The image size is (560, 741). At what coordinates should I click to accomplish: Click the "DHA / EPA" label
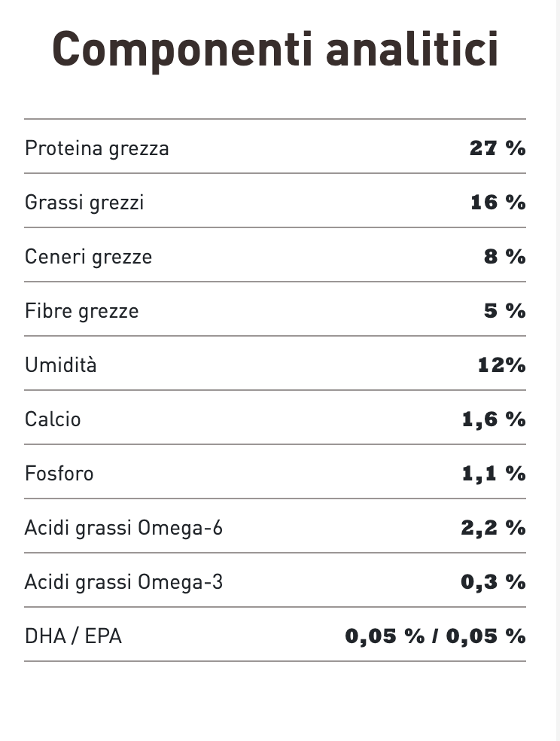pyautogui.click(x=74, y=636)
